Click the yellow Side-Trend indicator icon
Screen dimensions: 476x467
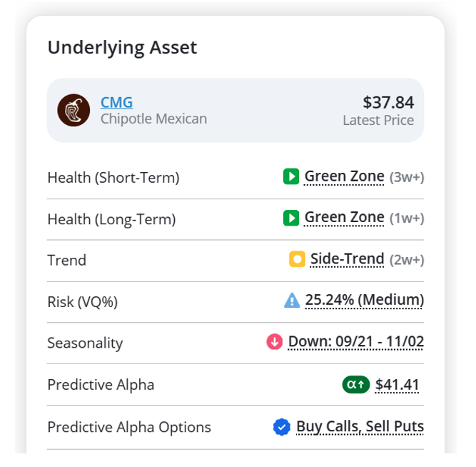pyautogui.click(x=297, y=259)
